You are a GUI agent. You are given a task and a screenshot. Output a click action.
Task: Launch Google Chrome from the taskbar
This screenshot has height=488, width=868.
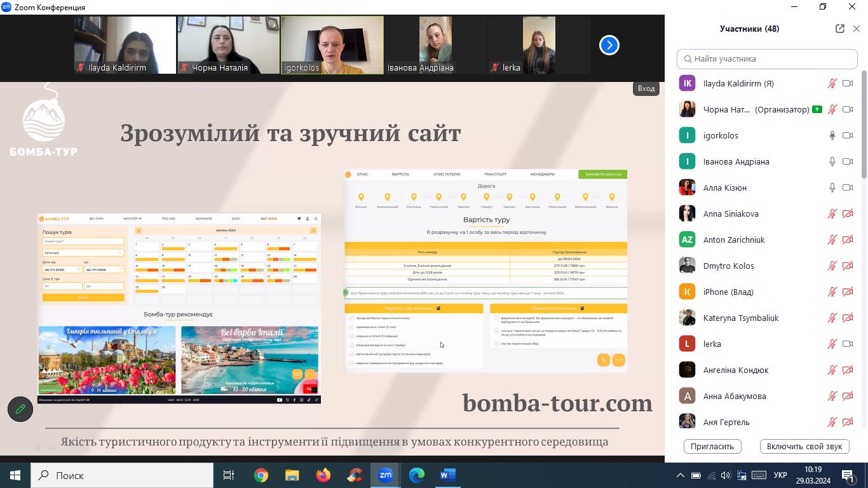click(x=261, y=475)
